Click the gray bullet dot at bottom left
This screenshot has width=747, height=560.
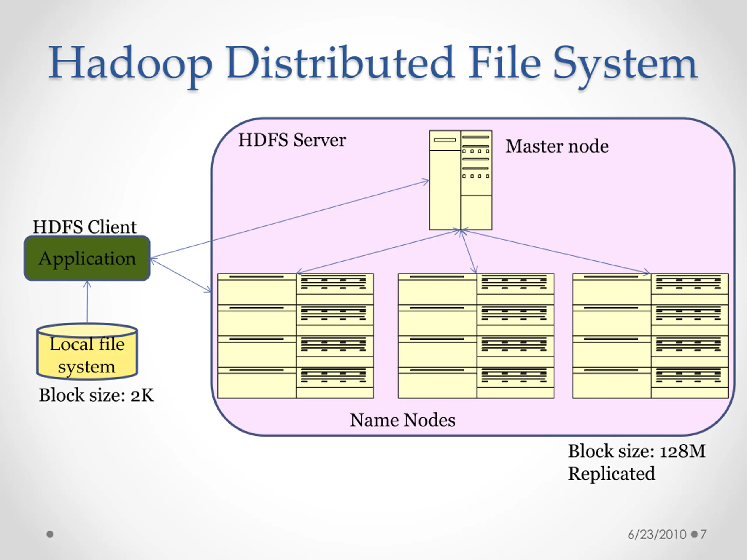(50, 534)
